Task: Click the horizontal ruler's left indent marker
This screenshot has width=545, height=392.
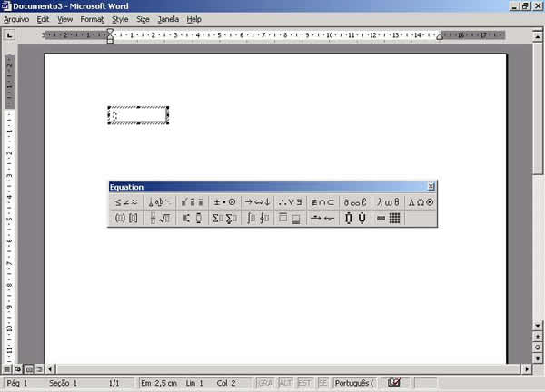Action: pyautogui.click(x=110, y=40)
